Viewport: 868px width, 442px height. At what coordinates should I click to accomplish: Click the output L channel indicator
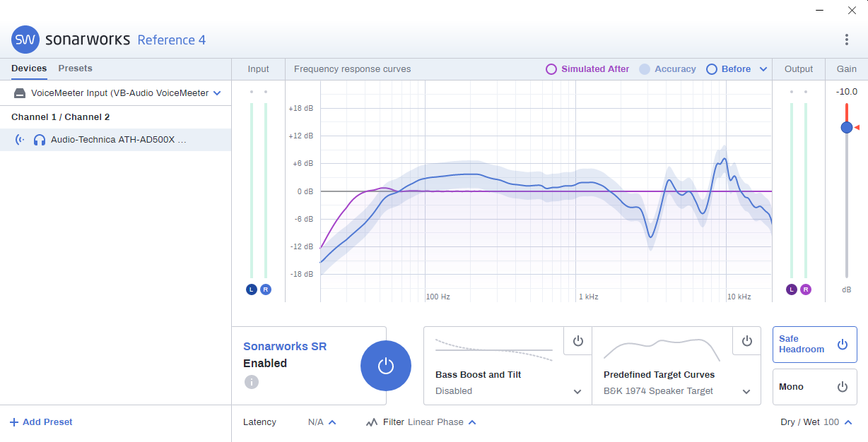click(x=792, y=289)
